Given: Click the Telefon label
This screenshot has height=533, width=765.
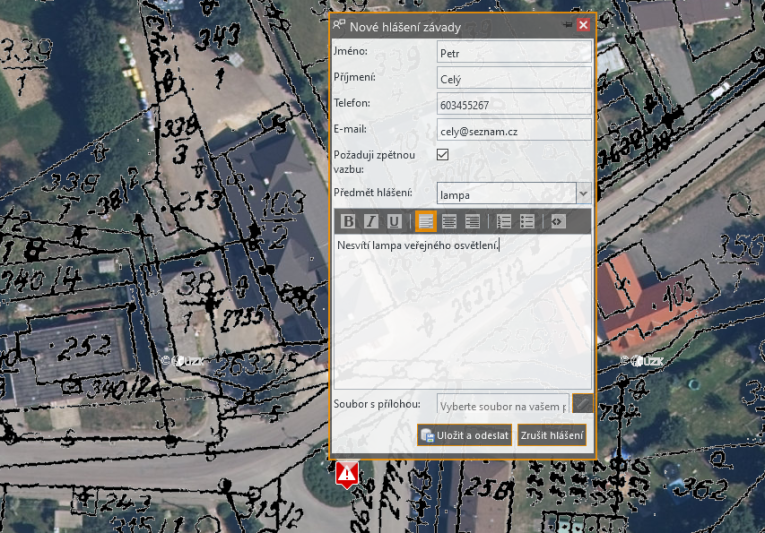Looking at the screenshot, I should 352,103.
